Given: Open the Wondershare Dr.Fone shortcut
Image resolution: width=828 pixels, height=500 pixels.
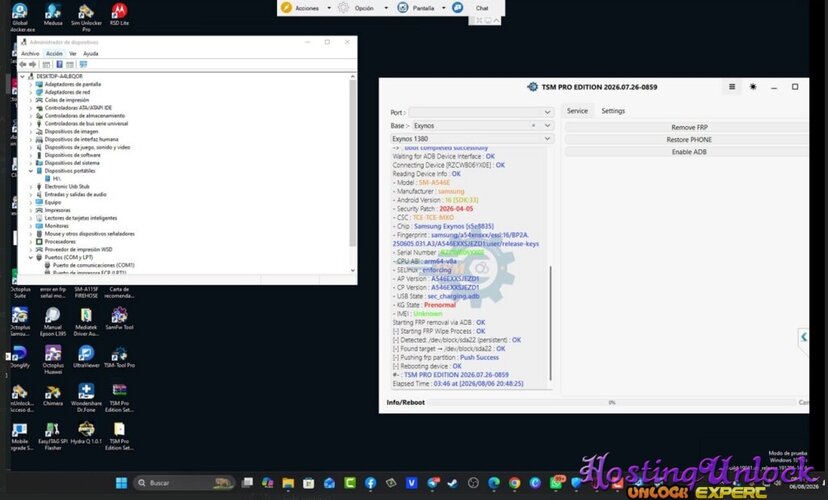Looking at the screenshot, I should pos(86,398).
